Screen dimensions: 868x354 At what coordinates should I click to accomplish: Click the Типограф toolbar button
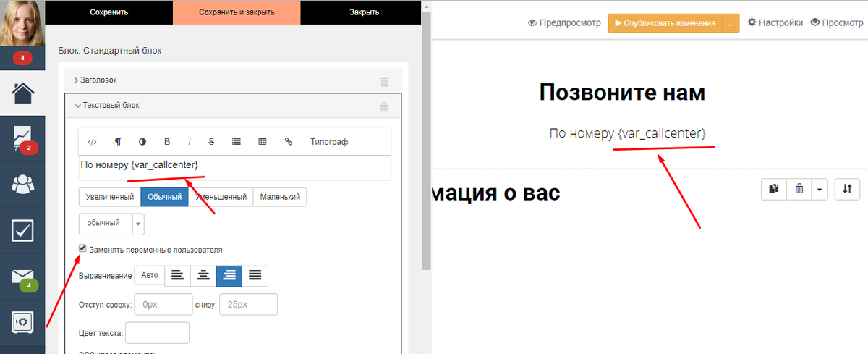(329, 142)
